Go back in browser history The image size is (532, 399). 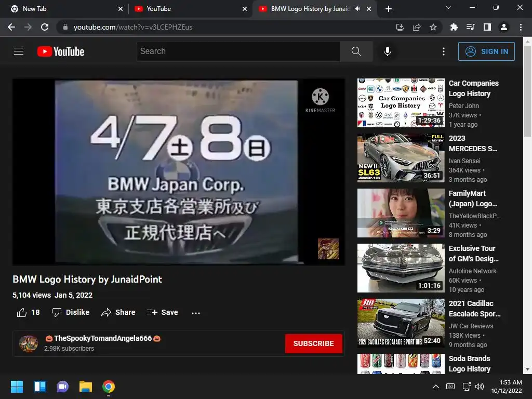(x=11, y=27)
